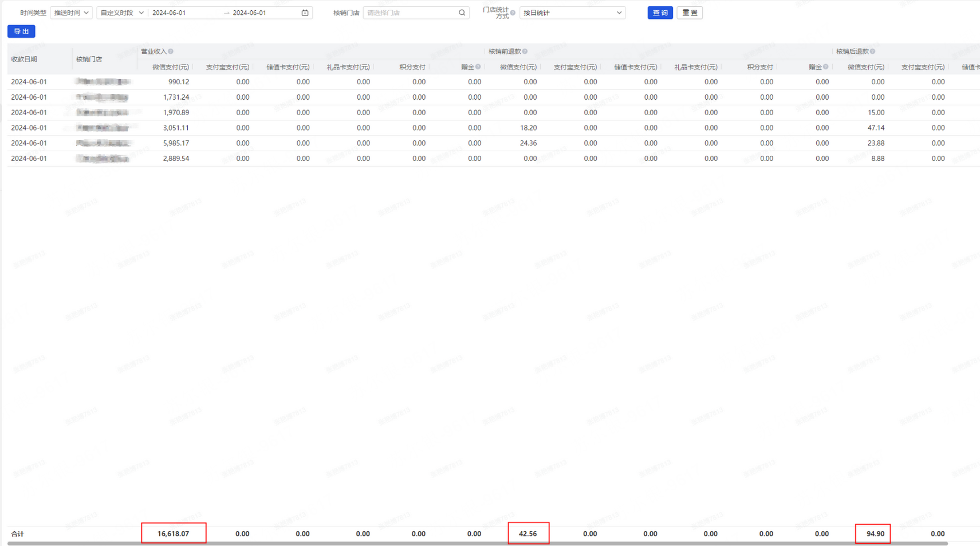Select the 5,985.17 WeChat income cell
980x546 pixels.
point(176,143)
